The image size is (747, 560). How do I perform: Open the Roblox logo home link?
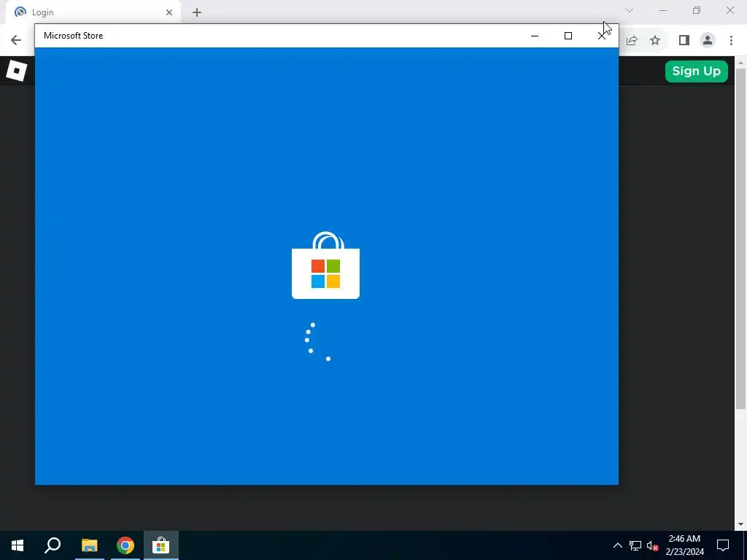pos(17,71)
